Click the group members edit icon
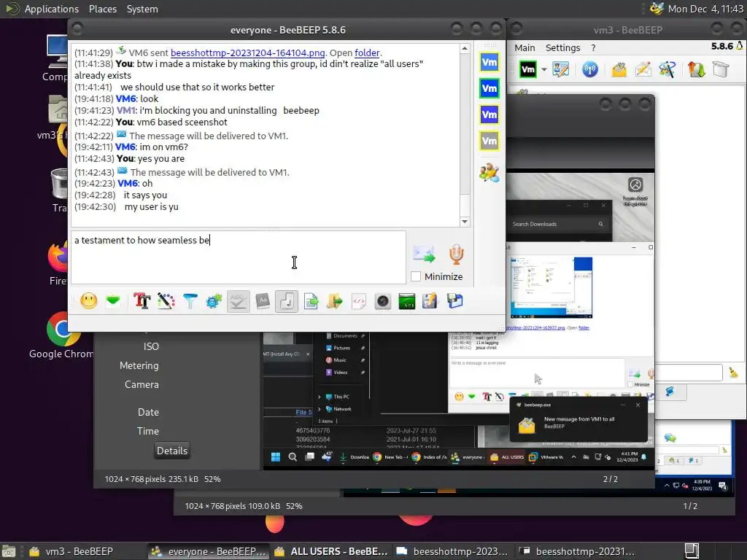Screen dimensions: 747x560 pos(489,172)
